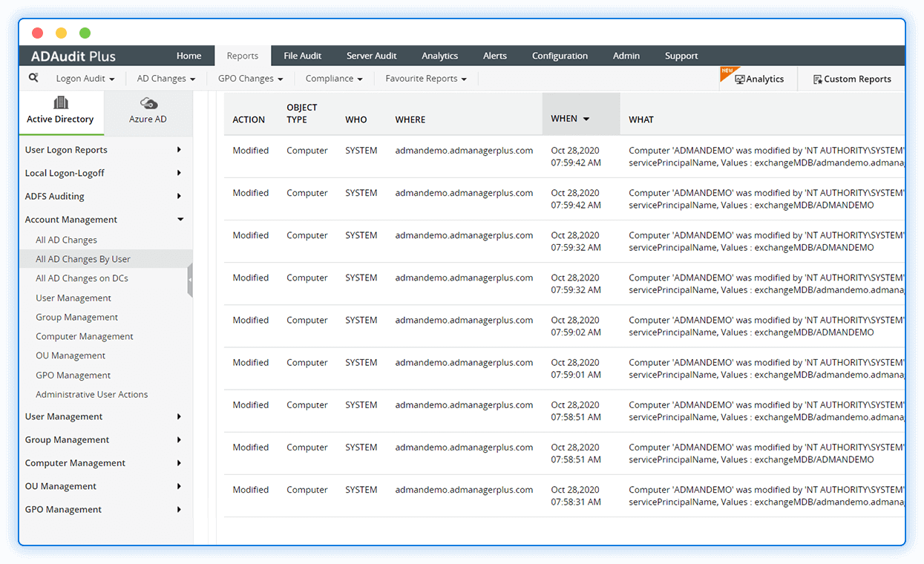Open OU Management under Account Management
The width and height of the screenshot is (924, 564).
71,355
